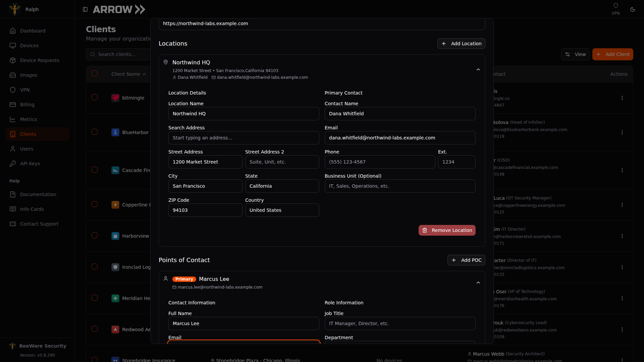Select the Redwood Aero row checkbox
The width and height of the screenshot is (644, 362).
coord(95,329)
